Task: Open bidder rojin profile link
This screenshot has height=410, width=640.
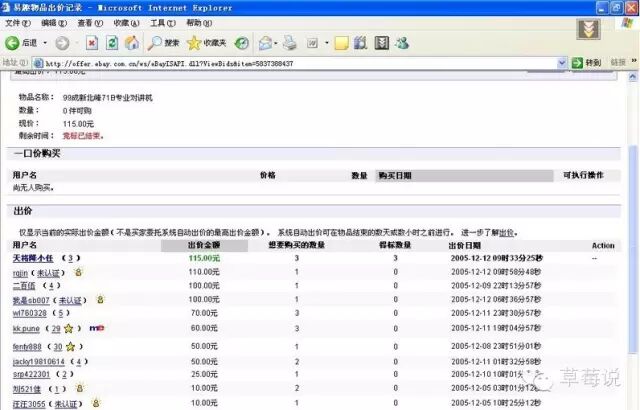Action: coord(20,273)
